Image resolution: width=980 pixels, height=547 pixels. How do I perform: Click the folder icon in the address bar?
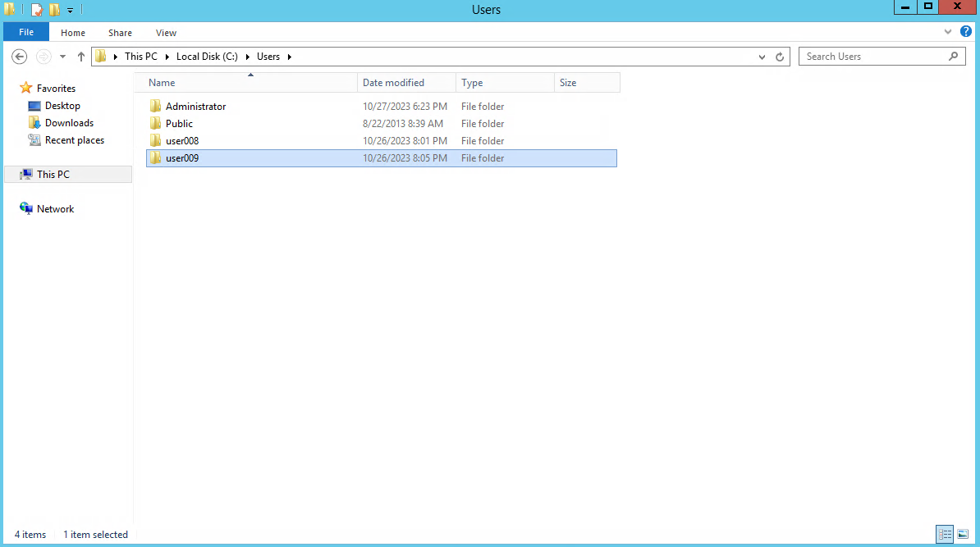click(101, 57)
